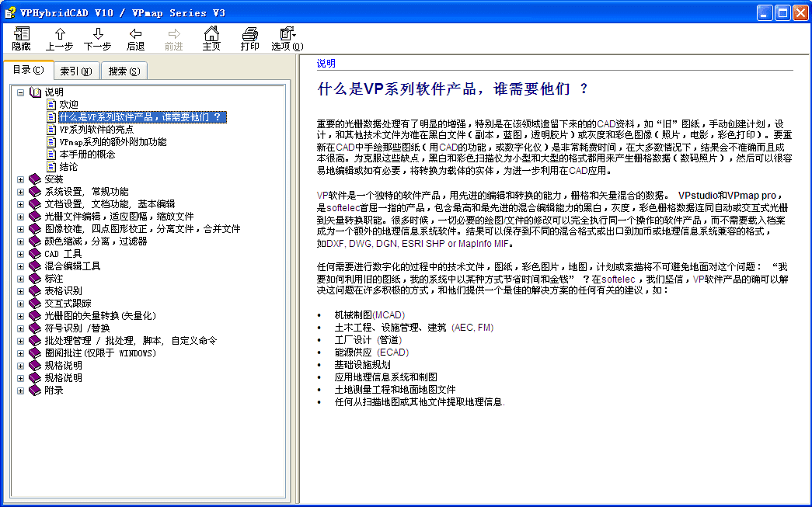Click the VPHybridCAD title bar app icon
The image size is (812, 507).
point(10,12)
